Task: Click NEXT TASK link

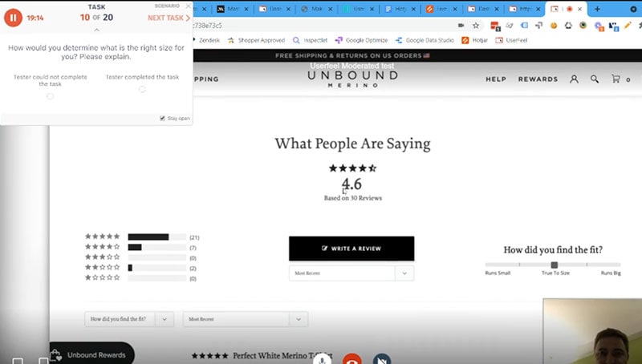Action: tap(169, 17)
